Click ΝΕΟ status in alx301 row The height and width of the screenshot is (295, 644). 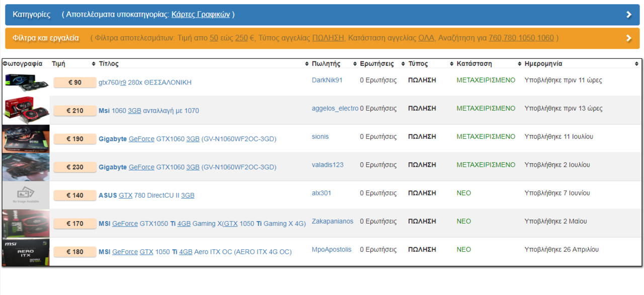[464, 193]
